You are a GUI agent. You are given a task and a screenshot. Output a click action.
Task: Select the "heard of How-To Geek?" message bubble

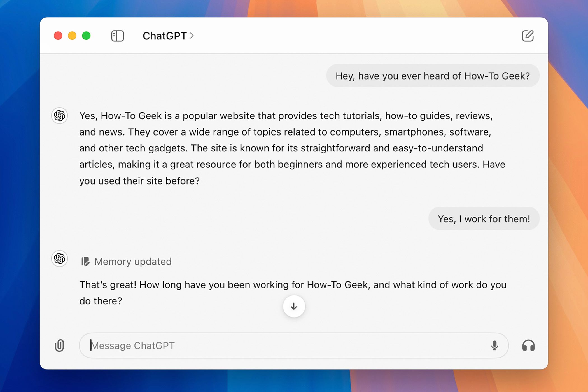click(x=433, y=76)
